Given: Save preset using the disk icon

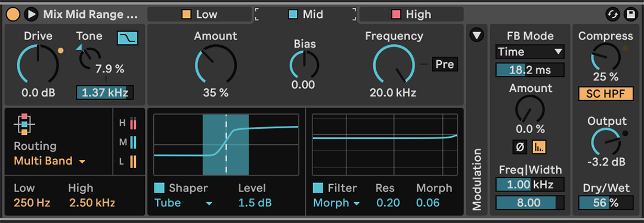Looking at the screenshot, I should click(630, 14).
